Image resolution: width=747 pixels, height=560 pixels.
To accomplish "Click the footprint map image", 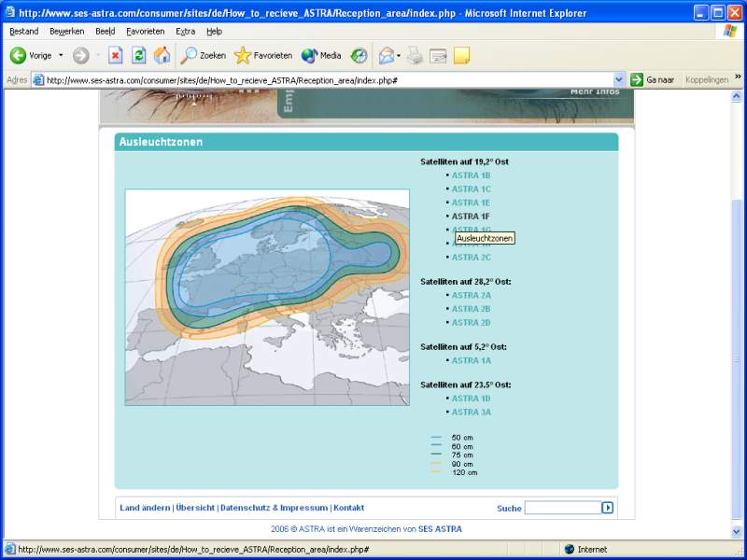I will 267,298.
